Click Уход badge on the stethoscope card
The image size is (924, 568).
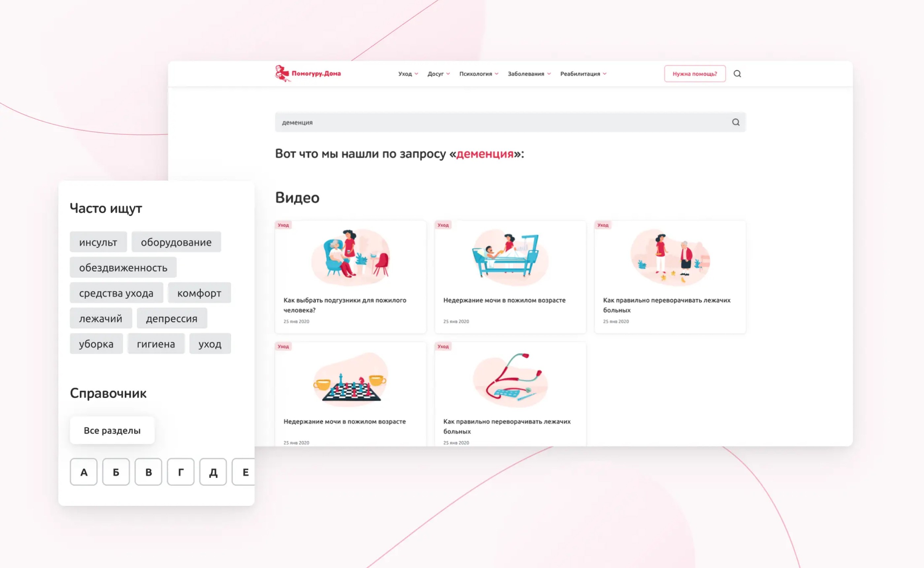443,346
